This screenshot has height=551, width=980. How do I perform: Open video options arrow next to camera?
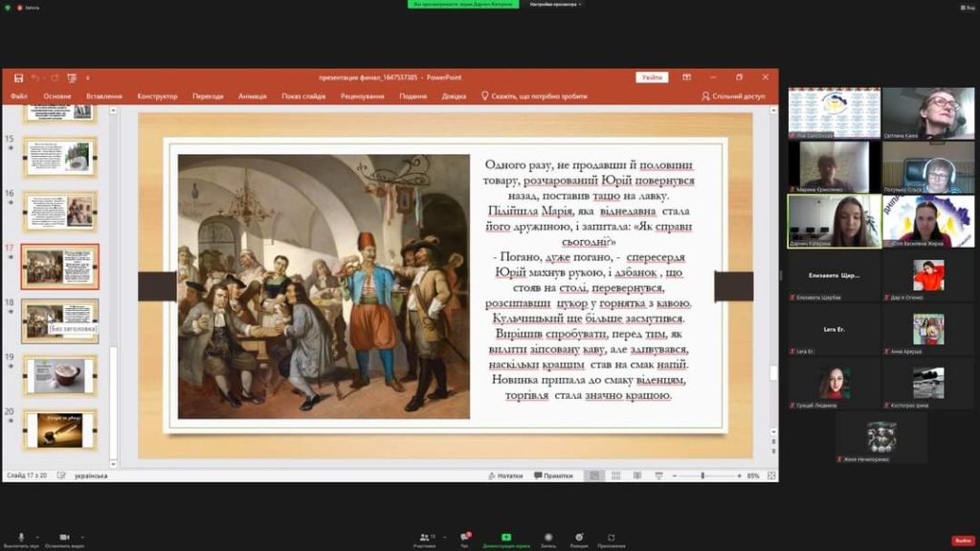click(x=82, y=537)
